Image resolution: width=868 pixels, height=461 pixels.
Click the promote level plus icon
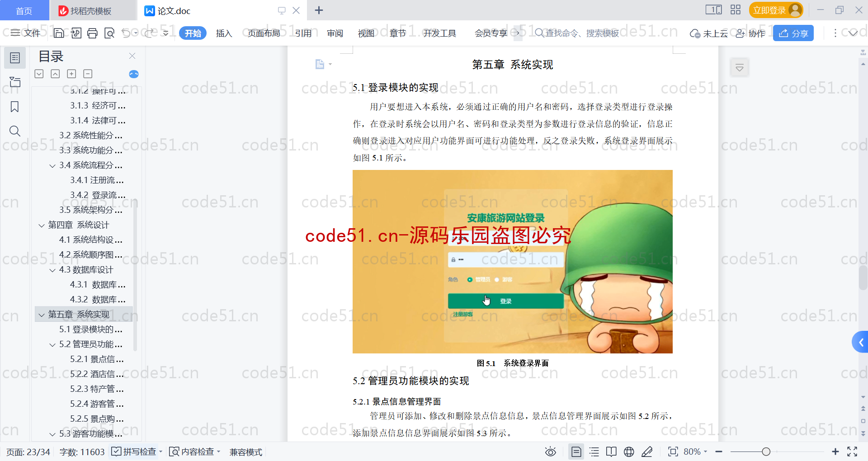71,74
